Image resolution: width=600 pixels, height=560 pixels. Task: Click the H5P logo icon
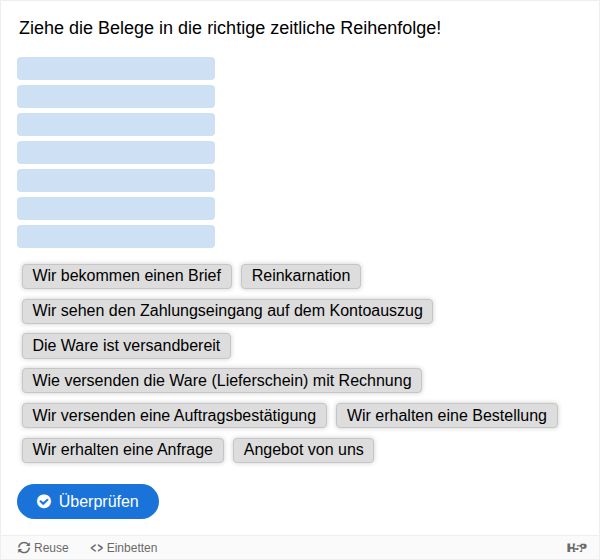[576, 547]
